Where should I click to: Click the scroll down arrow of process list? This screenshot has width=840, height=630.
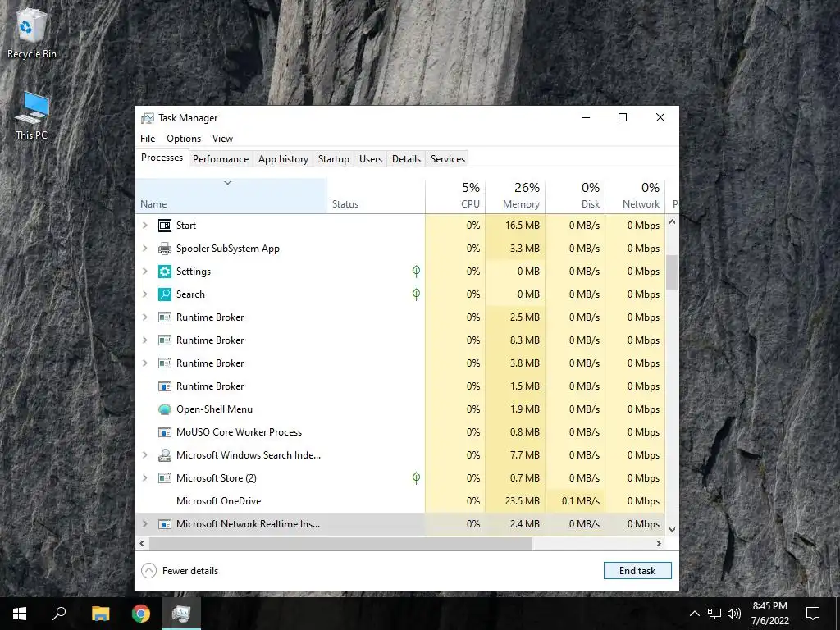[x=672, y=529]
